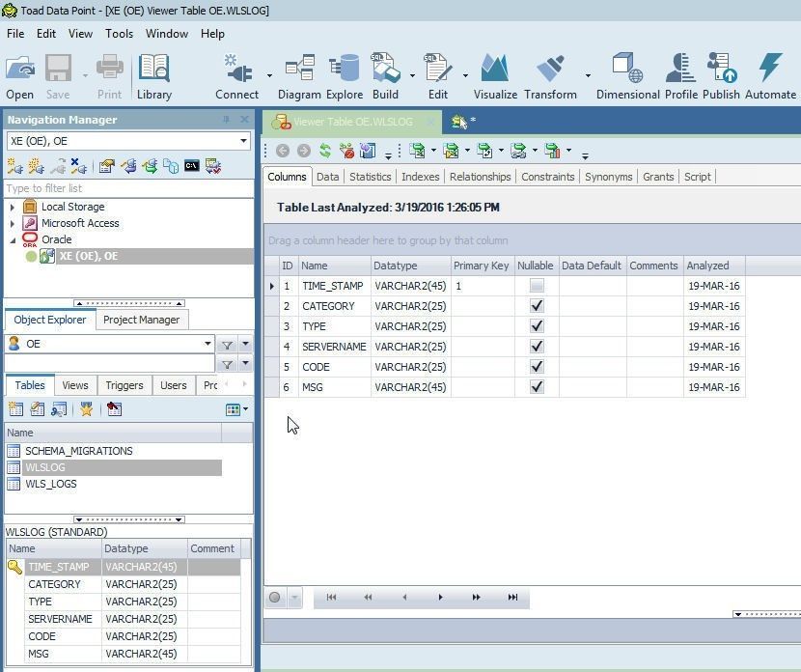Switch to the Views tab in Object Explorer
Viewport: 801px width, 672px height.
coord(75,385)
